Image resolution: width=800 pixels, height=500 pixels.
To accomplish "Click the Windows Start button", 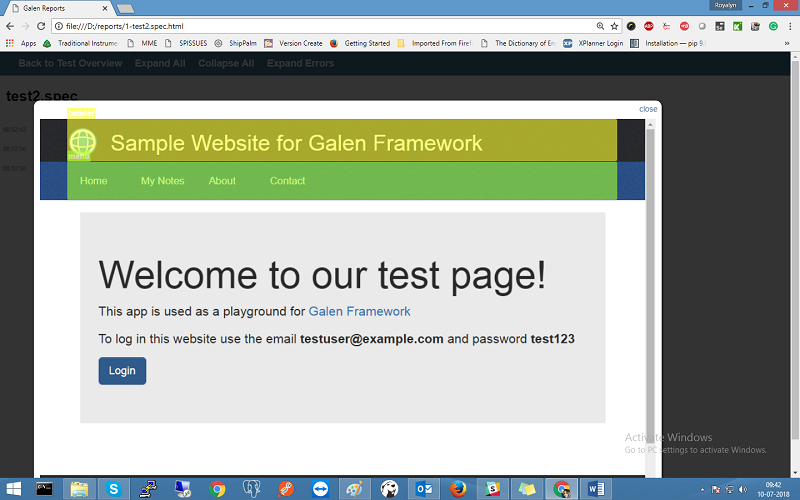I will 10,489.
